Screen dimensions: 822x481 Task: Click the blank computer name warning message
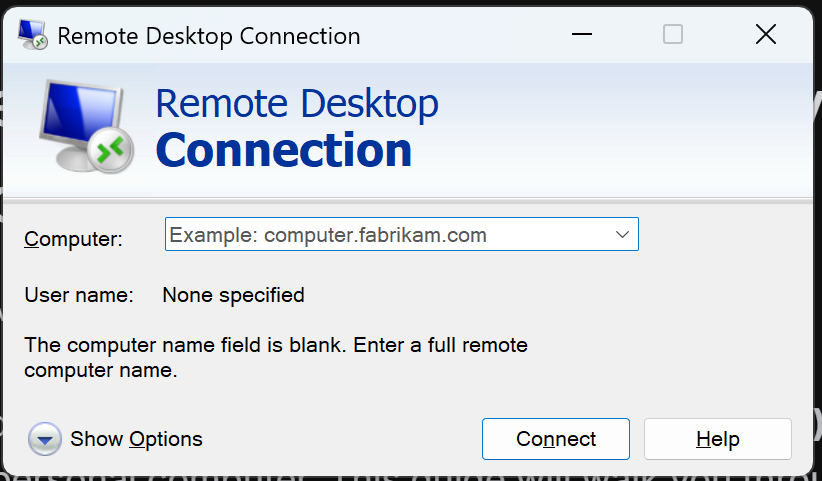(276, 357)
